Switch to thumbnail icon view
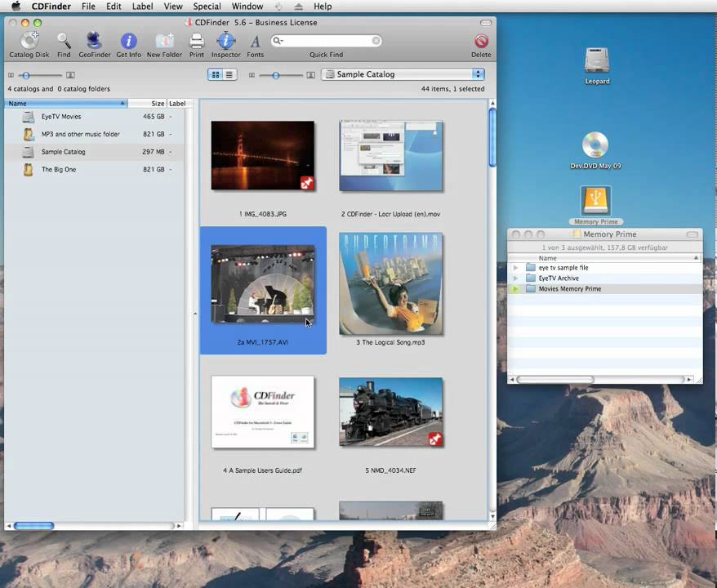The height and width of the screenshot is (588, 717). [216, 74]
